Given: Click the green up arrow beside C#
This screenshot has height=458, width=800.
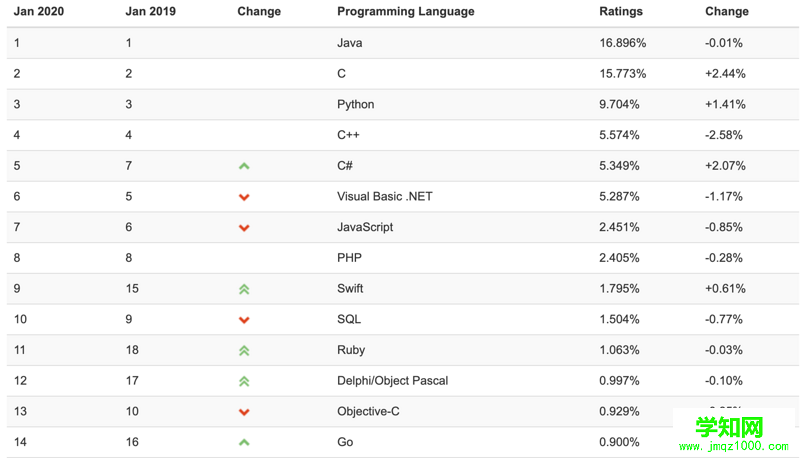Looking at the screenshot, I should [244, 166].
